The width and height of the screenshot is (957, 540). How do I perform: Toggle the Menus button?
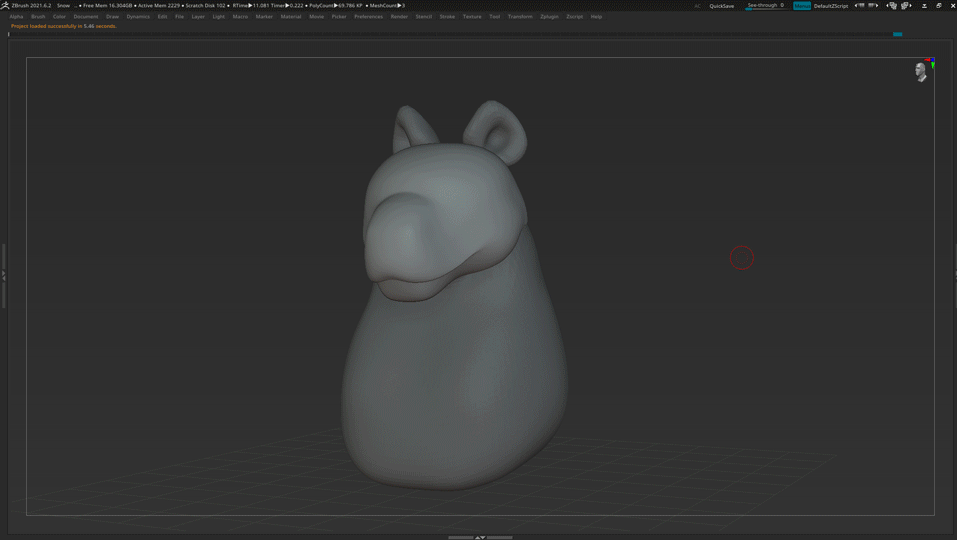tap(802, 6)
